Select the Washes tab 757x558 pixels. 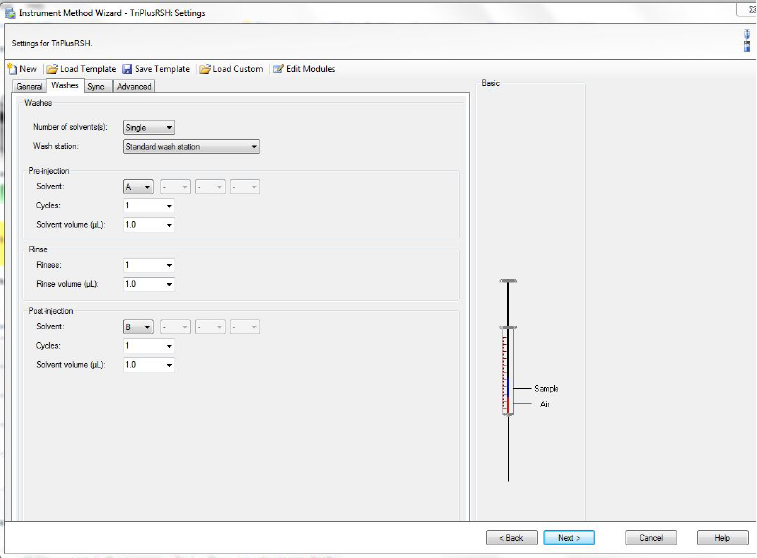[x=65, y=85]
